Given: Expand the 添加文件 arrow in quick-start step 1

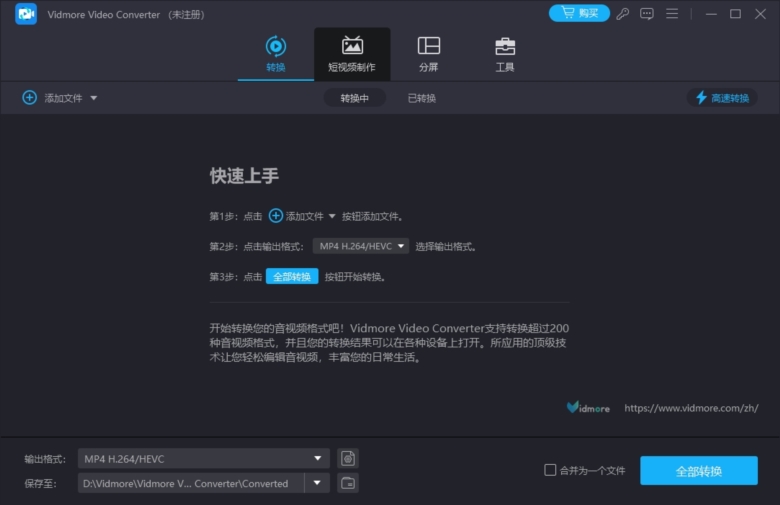Looking at the screenshot, I should (x=332, y=216).
